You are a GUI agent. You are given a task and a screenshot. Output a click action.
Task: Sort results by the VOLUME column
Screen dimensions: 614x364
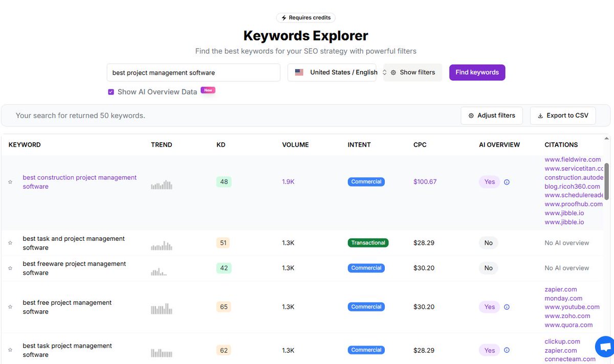(x=295, y=145)
